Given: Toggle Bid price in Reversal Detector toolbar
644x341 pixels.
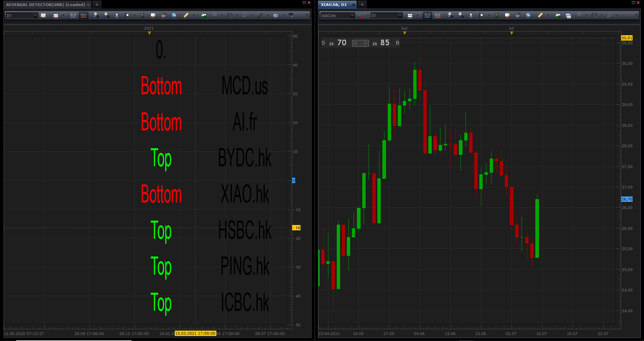Looking at the screenshot, I should pos(73,15).
